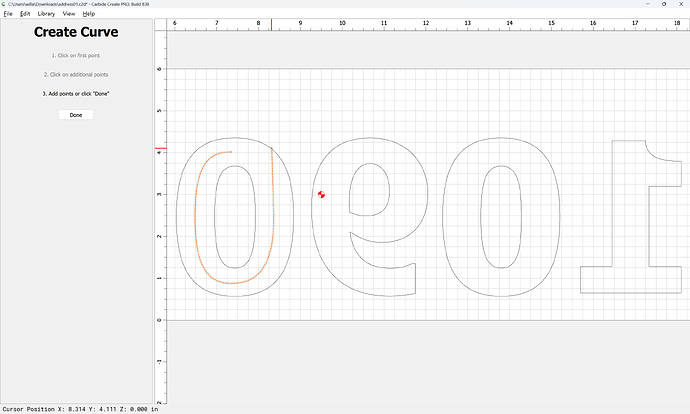Screen dimensions: 690x414
Task: Open the Library menu
Action: [46, 14]
